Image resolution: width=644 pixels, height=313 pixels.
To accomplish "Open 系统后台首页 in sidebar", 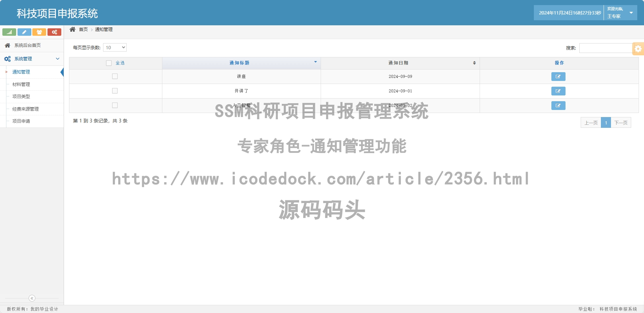I will tap(32, 45).
